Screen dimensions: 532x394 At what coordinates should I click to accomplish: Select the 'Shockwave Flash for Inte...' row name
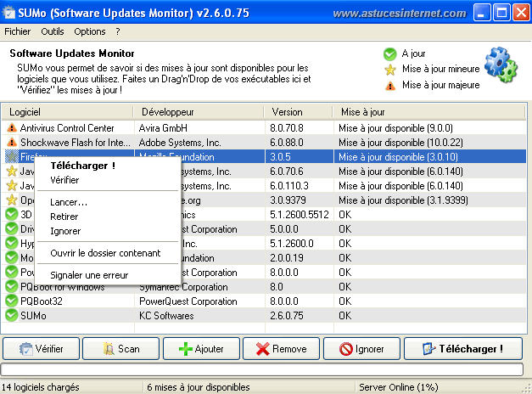pyautogui.click(x=76, y=143)
